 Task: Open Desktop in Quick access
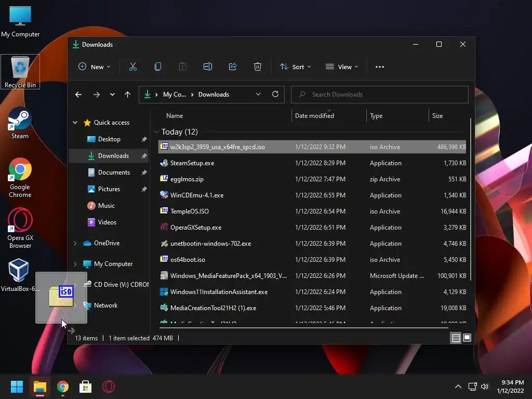[109, 139]
